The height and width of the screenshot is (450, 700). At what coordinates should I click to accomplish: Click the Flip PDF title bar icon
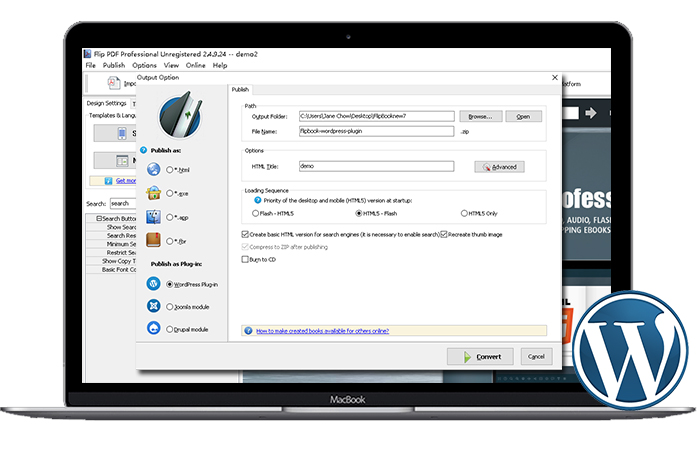[x=88, y=54]
